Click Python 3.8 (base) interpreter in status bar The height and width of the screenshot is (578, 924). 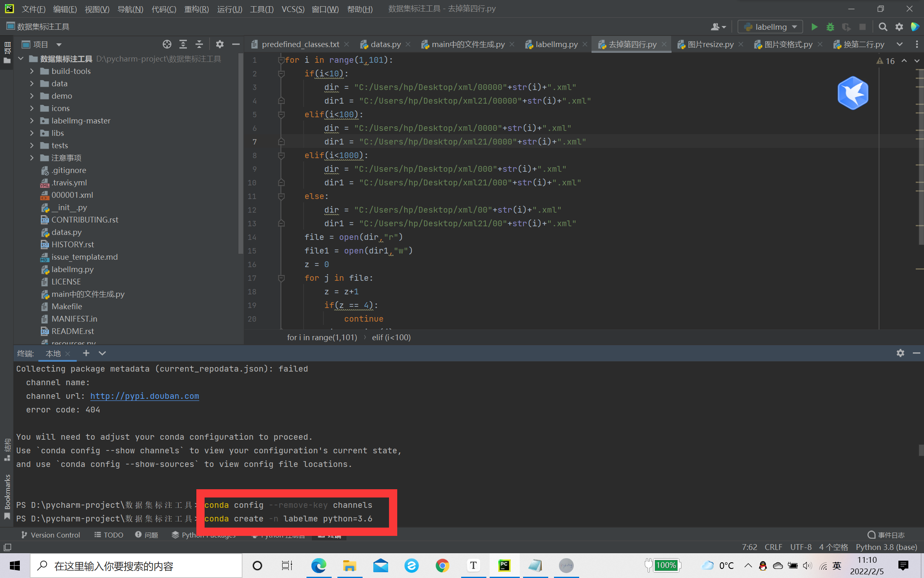pos(886,547)
